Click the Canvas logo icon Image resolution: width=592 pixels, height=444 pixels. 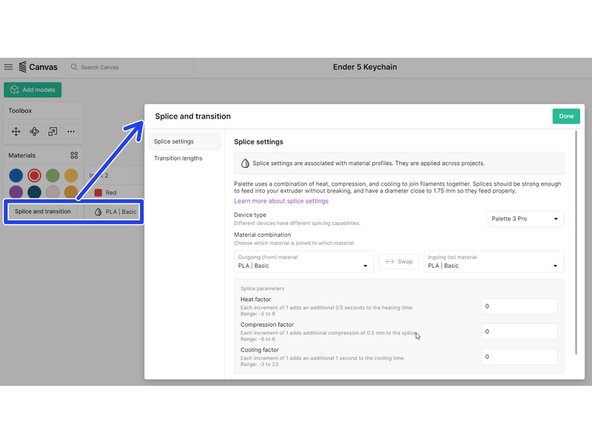click(23, 67)
